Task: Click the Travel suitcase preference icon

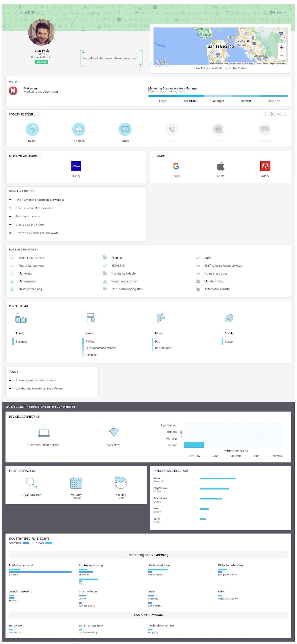Action: point(21,318)
